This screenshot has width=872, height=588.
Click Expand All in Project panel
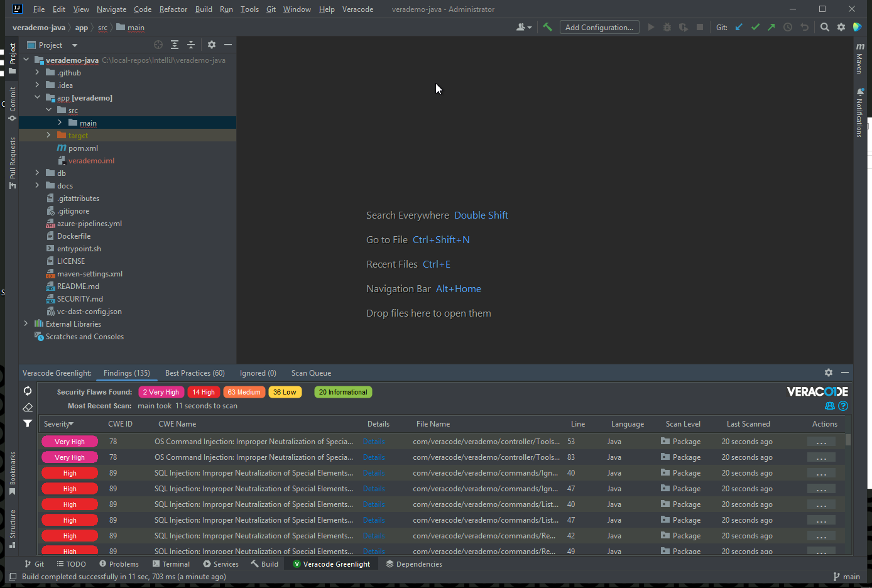[175, 45]
